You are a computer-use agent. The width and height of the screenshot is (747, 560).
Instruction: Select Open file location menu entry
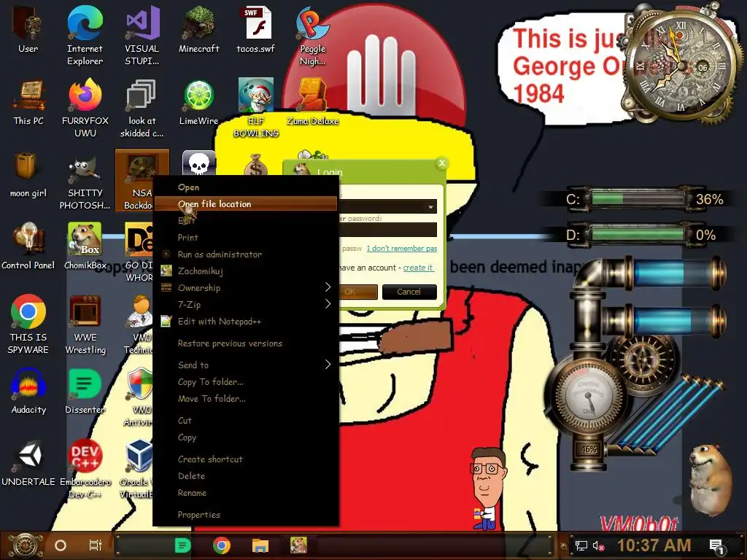click(246, 204)
